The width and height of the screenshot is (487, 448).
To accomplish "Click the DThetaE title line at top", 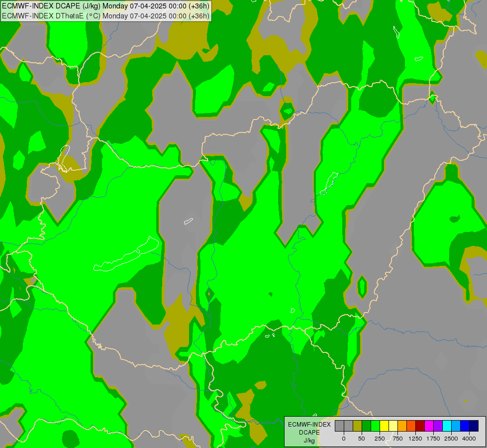I will 105,16.
